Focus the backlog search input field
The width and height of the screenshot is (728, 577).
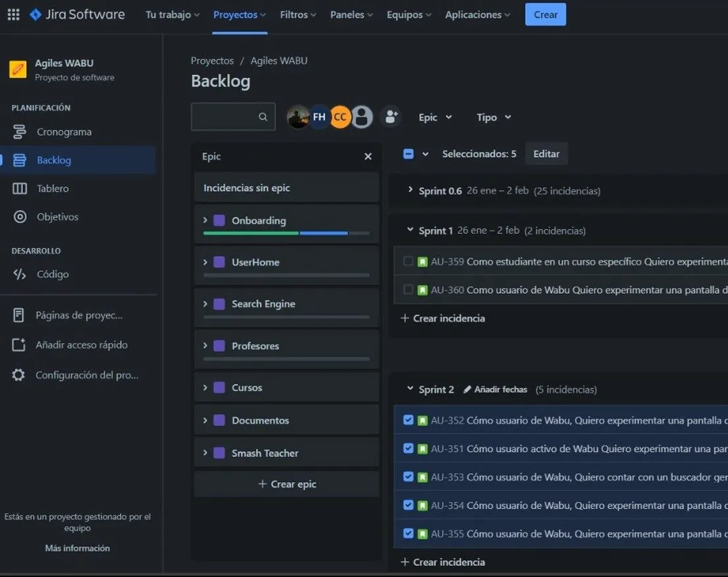coord(233,117)
